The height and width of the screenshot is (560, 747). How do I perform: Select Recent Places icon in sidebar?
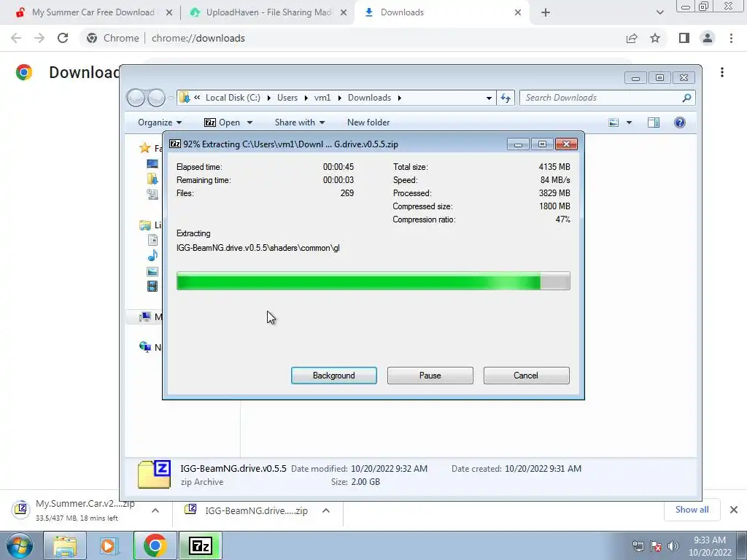click(x=152, y=194)
